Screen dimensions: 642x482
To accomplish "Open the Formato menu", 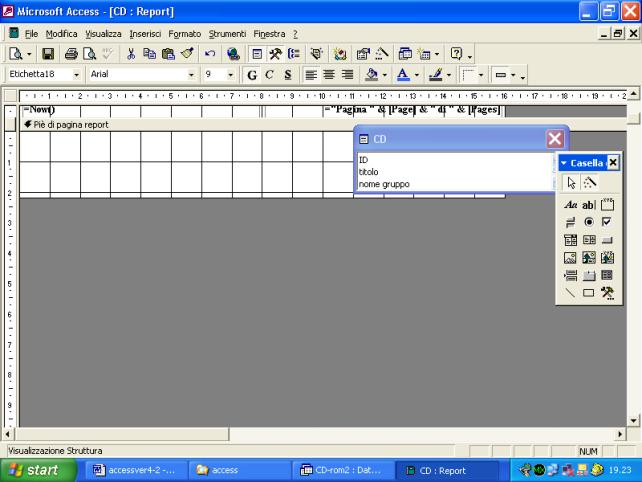I will pos(184,33).
